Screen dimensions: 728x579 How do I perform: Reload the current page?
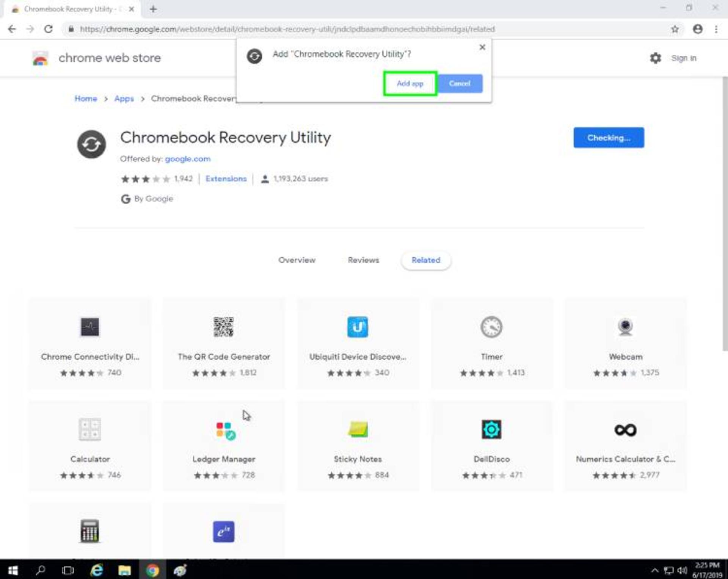(x=49, y=29)
